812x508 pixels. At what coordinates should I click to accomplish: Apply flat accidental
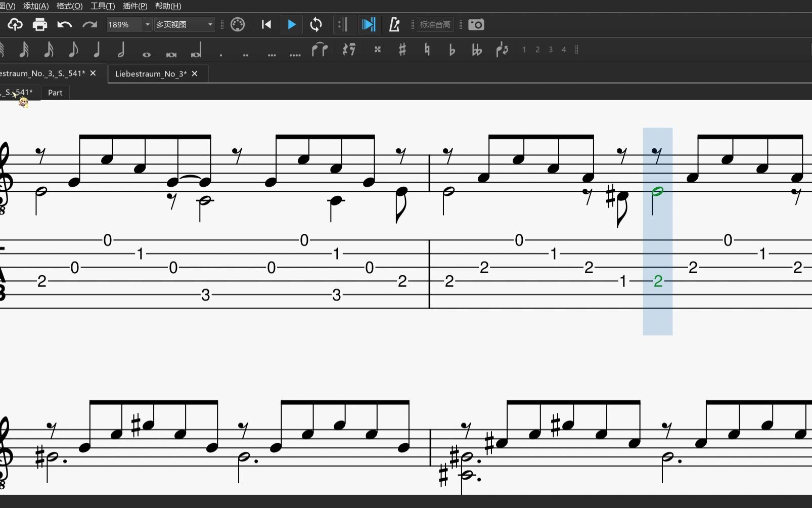click(452, 50)
